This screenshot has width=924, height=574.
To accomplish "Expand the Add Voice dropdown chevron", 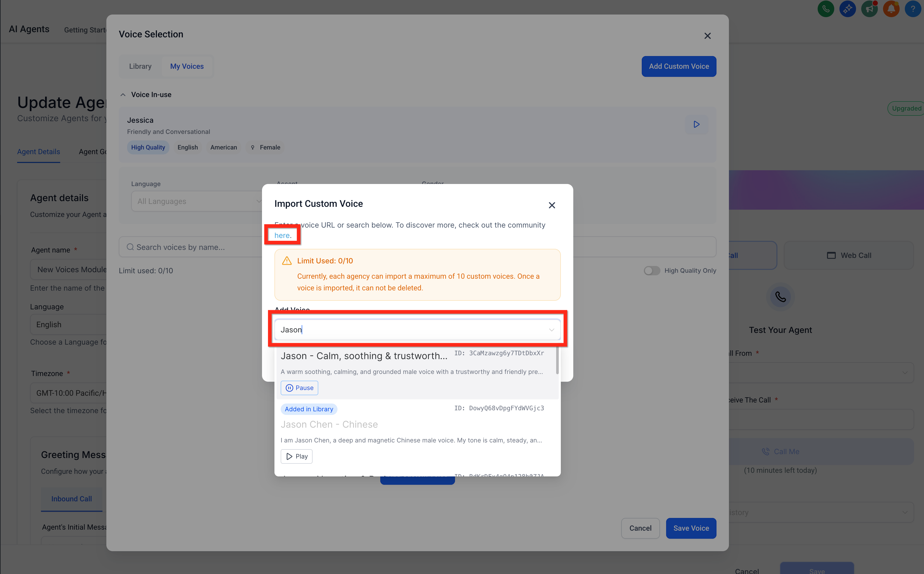I will click(551, 330).
